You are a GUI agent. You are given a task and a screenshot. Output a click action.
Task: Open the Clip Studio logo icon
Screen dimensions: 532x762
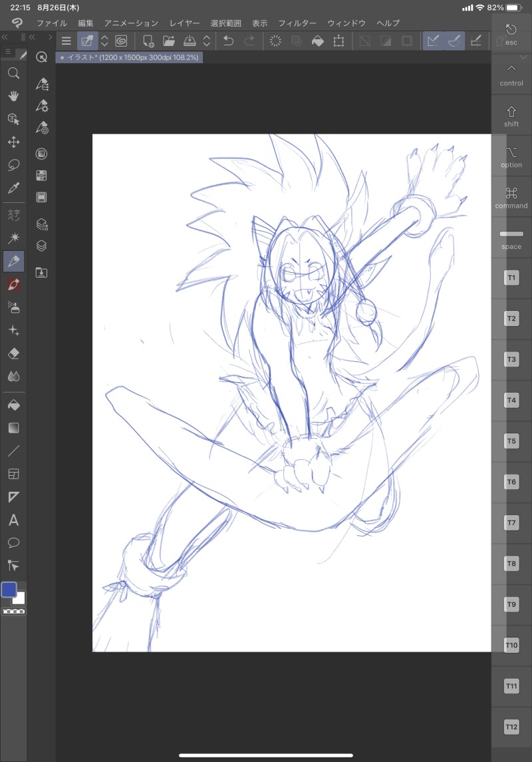pos(17,23)
